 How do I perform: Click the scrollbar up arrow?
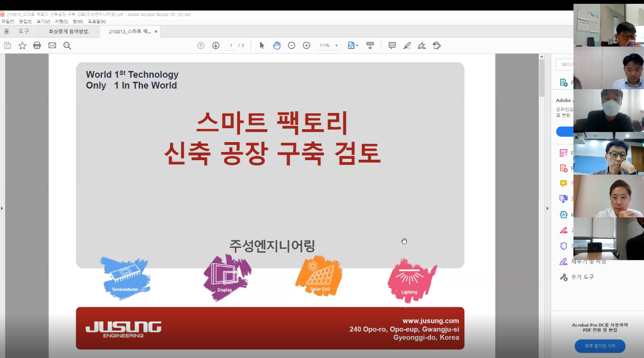[x=542, y=57]
